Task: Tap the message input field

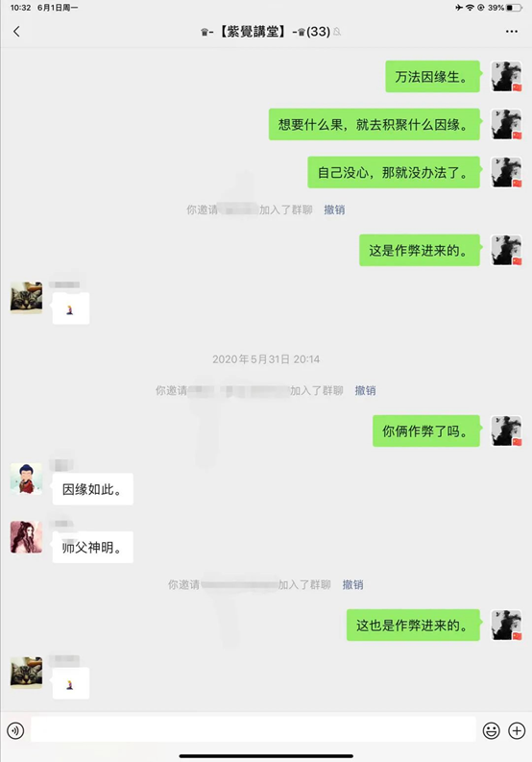Action: (254, 730)
